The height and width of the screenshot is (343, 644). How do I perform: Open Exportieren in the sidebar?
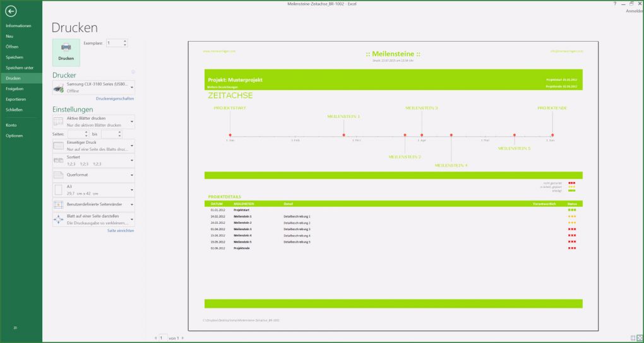coord(16,99)
